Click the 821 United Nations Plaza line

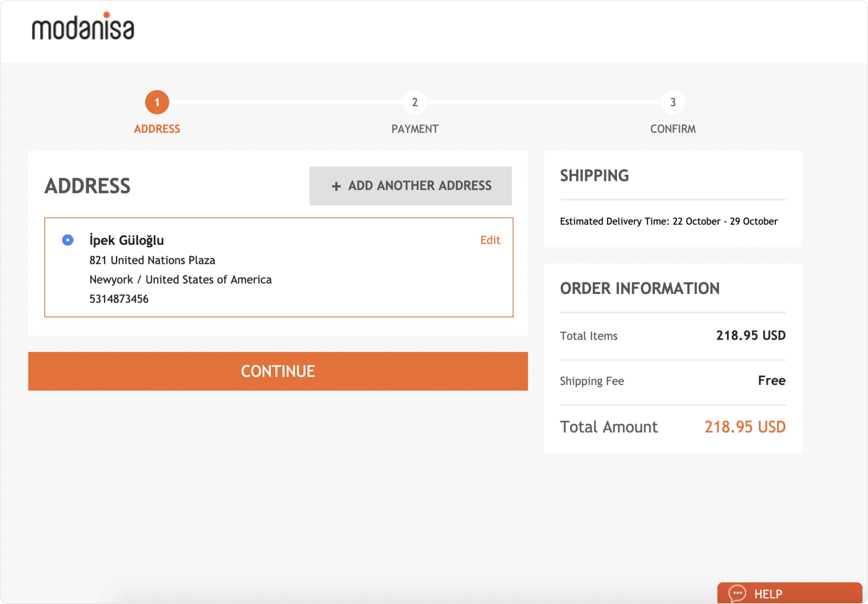pos(152,260)
